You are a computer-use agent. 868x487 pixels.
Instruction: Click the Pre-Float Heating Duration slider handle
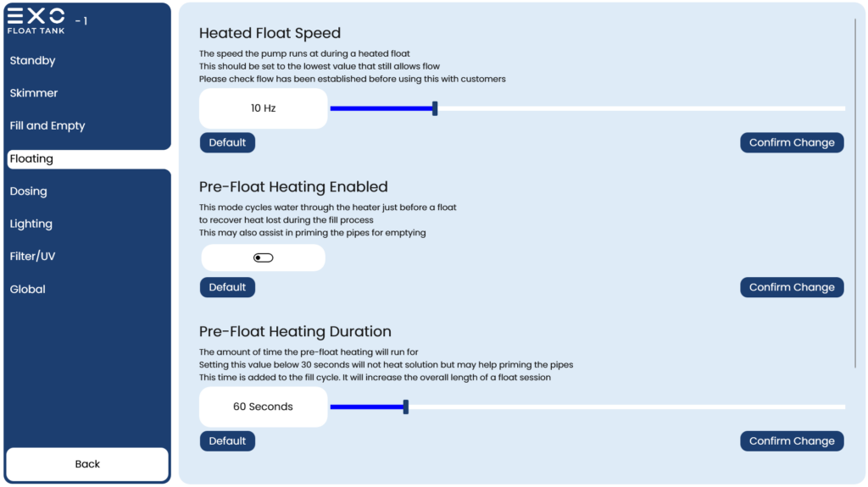click(x=406, y=407)
